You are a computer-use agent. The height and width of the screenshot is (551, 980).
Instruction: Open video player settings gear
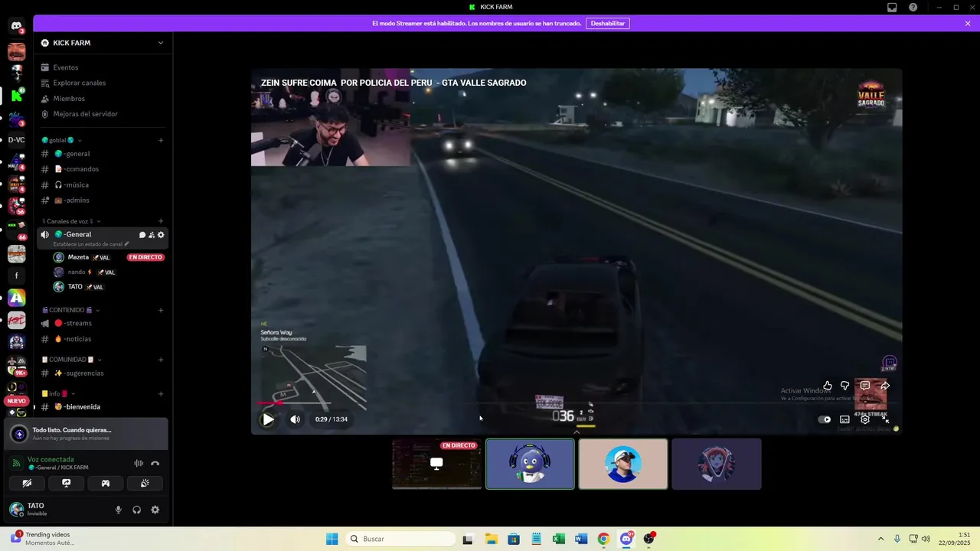coord(864,419)
